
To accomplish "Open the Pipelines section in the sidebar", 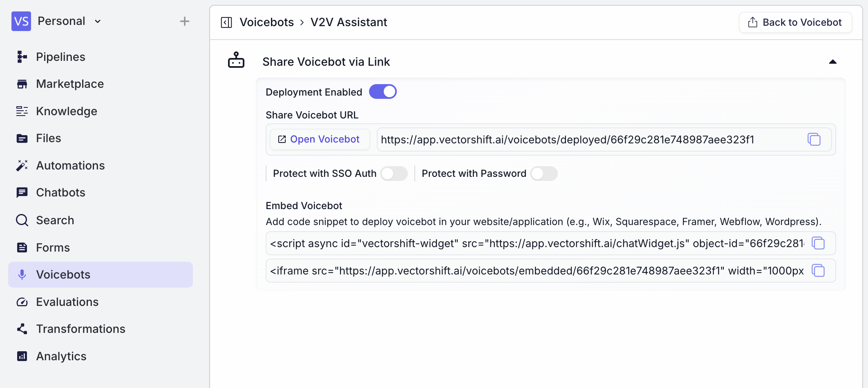I will coord(60,57).
